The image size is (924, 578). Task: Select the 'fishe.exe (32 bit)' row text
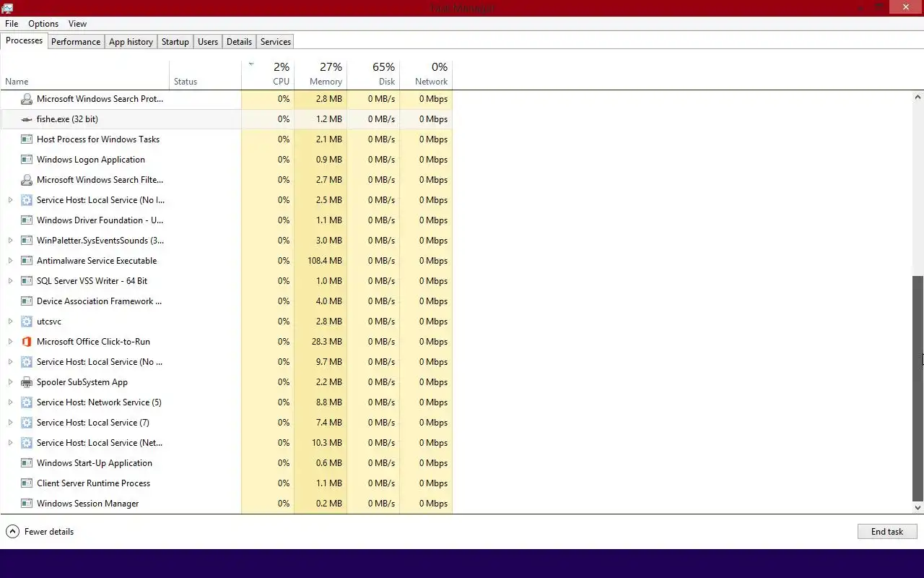pyautogui.click(x=67, y=119)
